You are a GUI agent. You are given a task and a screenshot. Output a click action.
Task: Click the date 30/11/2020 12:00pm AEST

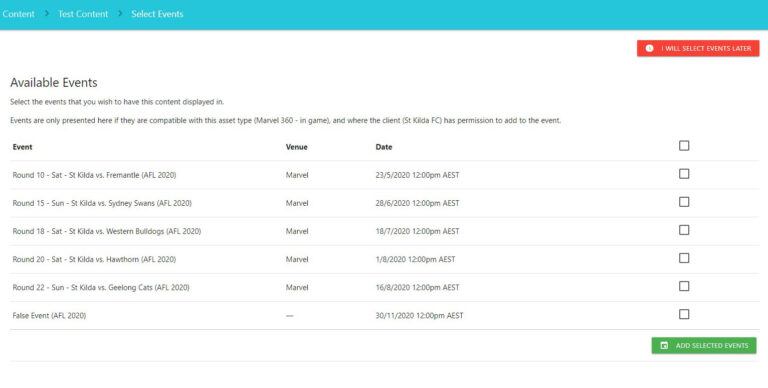pos(419,315)
